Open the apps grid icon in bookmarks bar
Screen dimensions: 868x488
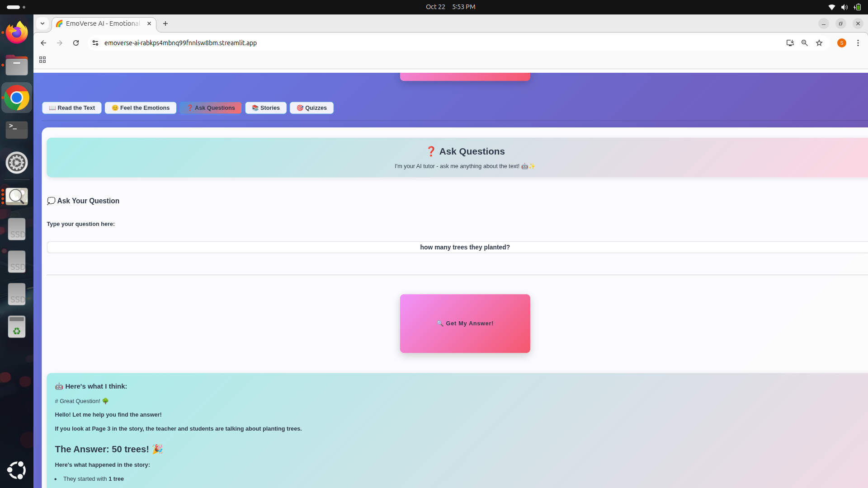42,60
